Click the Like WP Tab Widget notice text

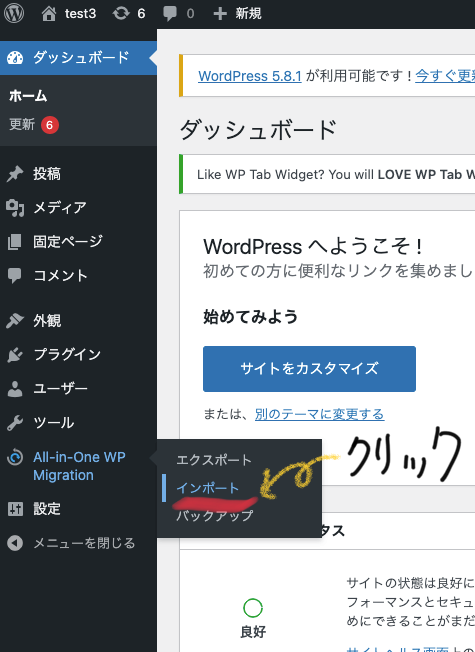pyautogui.click(x=336, y=174)
